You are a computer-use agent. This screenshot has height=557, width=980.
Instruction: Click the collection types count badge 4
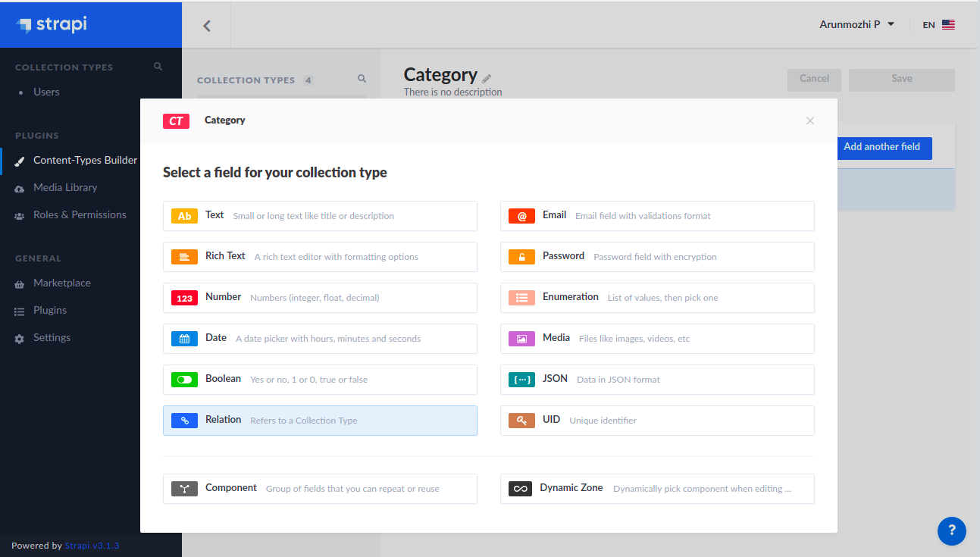point(308,80)
